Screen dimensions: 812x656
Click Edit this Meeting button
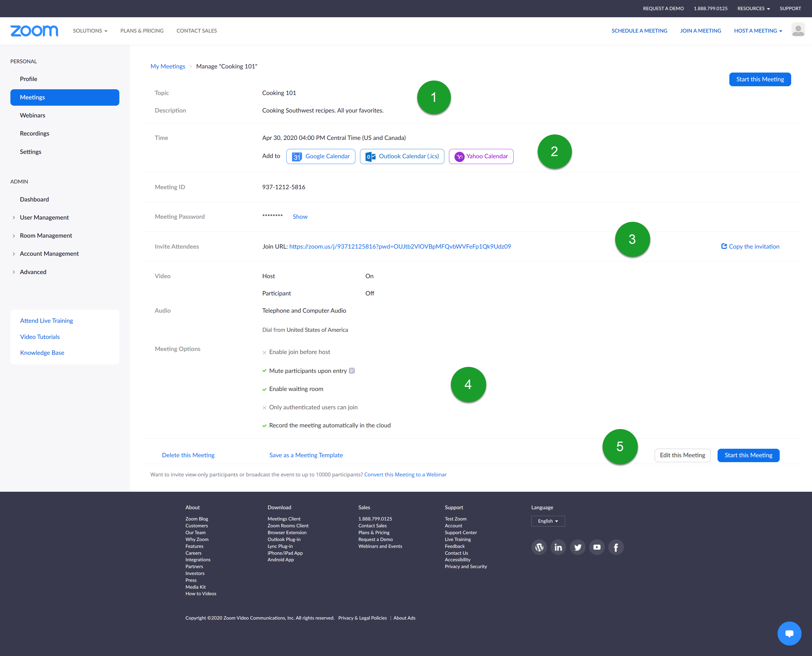(x=682, y=455)
